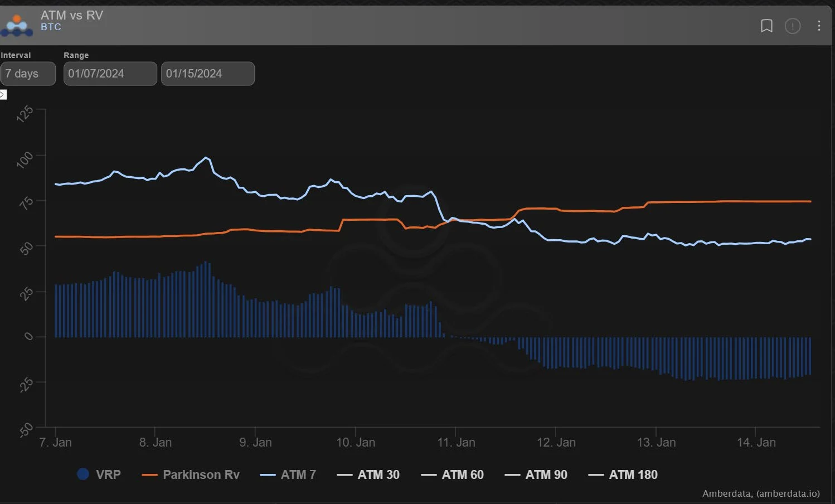835x504 pixels.
Task: Click the 7. Jan x-axis label
Action: [x=55, y=443]
